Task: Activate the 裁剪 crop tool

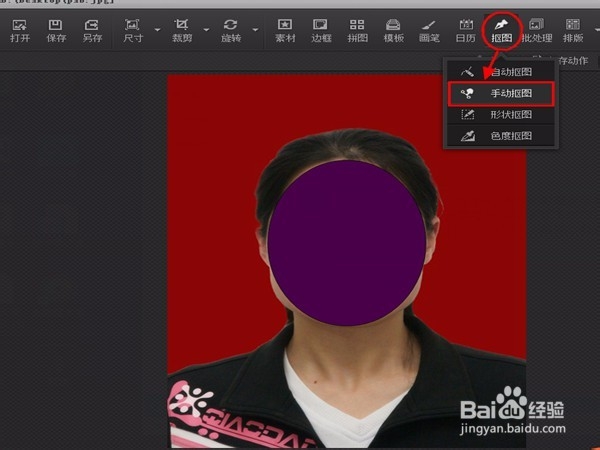Action: tap(182, 31)
